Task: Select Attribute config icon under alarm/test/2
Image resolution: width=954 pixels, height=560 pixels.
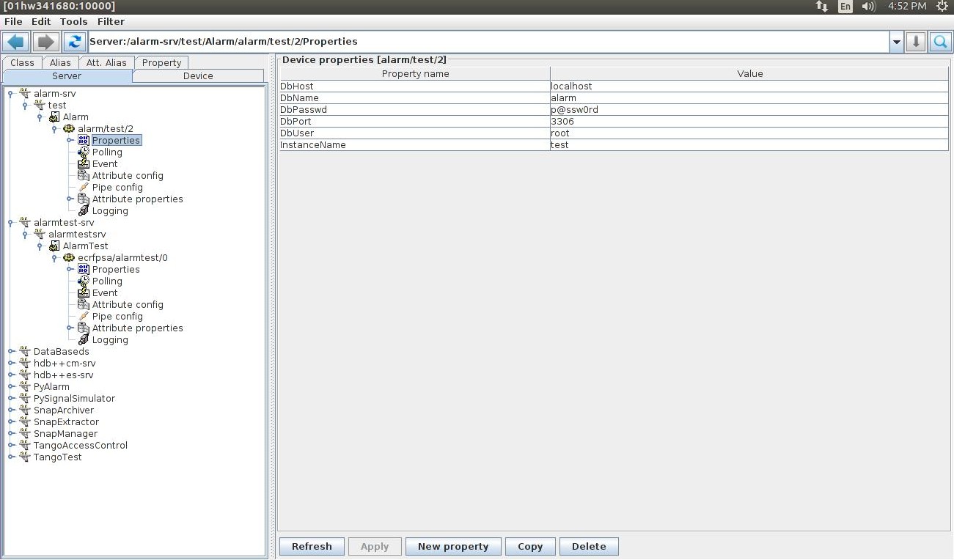Action: click(84, 176)
